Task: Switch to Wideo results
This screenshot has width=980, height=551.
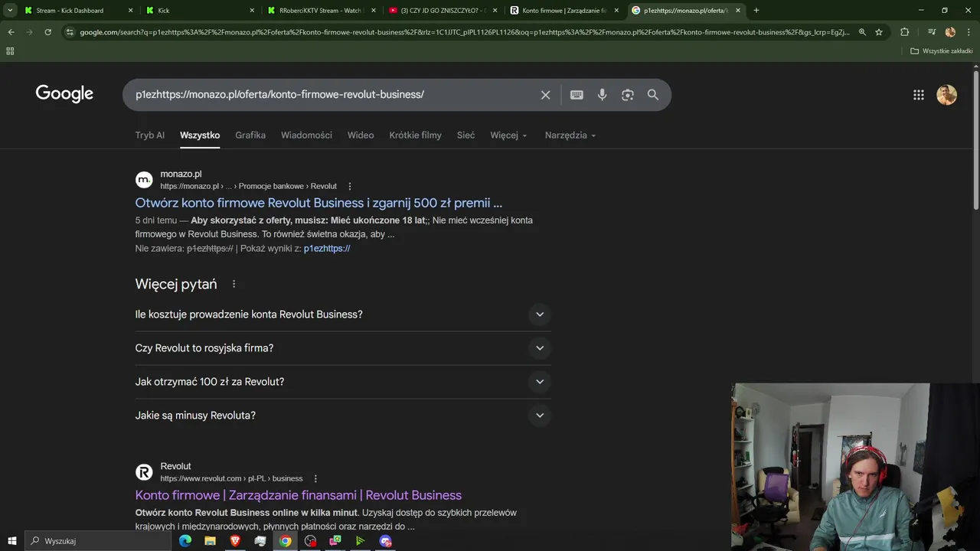Action: tap(361, 135)
